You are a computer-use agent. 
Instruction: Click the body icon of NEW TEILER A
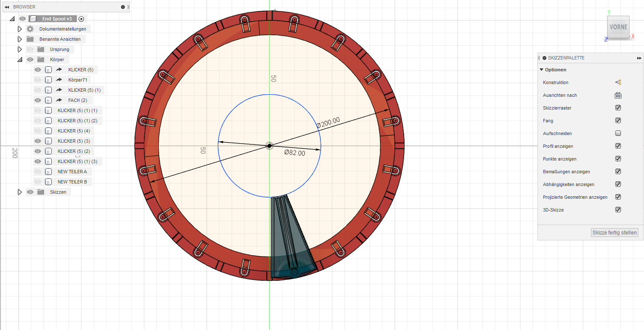click(x=48, y=172)
